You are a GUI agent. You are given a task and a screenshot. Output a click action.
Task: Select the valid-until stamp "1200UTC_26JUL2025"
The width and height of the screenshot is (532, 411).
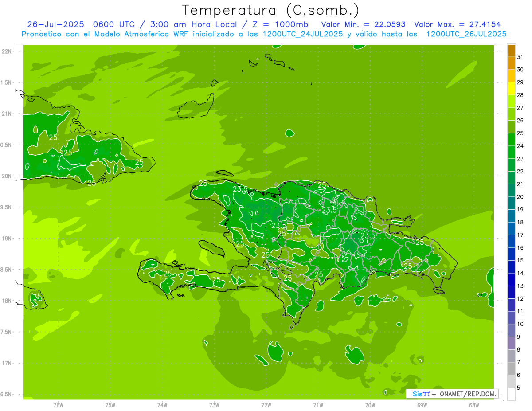point(466,34)
